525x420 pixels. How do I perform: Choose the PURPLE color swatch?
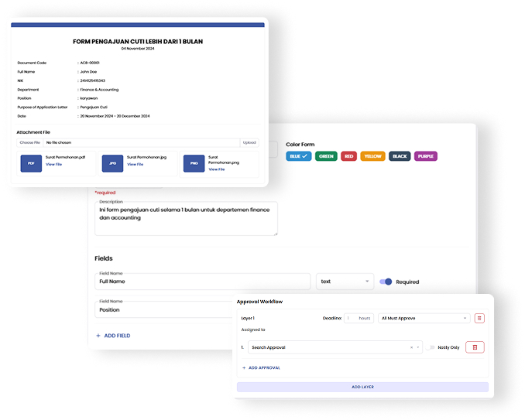tap(425, 156)
